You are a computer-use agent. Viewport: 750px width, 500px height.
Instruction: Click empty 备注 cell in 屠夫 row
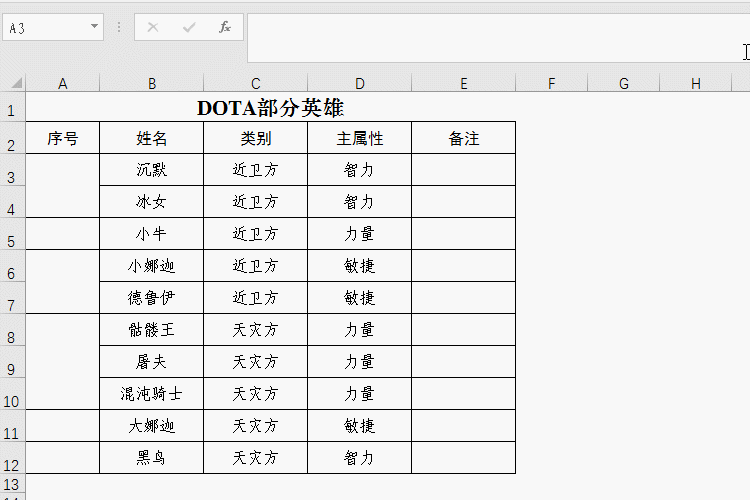(x=463, y=362)
